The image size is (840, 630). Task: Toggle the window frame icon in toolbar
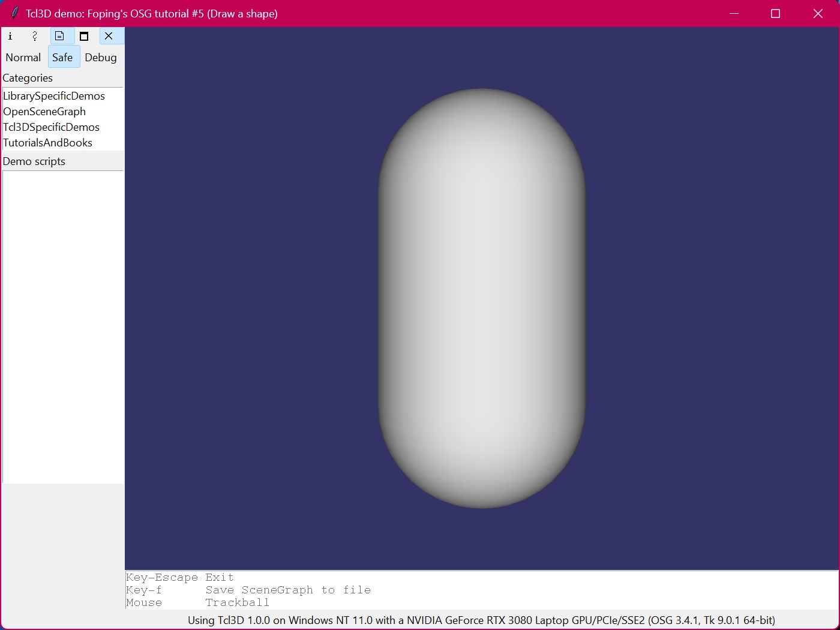(x=84, y=36)
